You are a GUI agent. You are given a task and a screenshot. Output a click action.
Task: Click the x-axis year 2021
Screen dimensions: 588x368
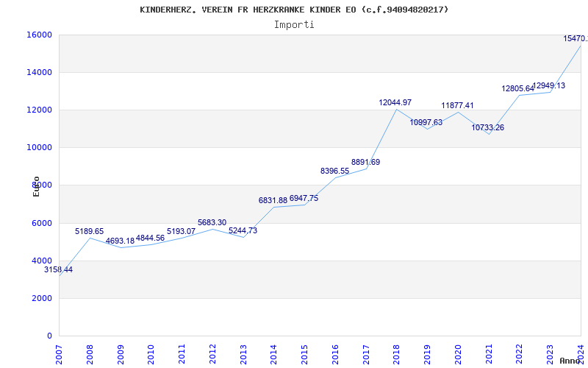point(489,355)
